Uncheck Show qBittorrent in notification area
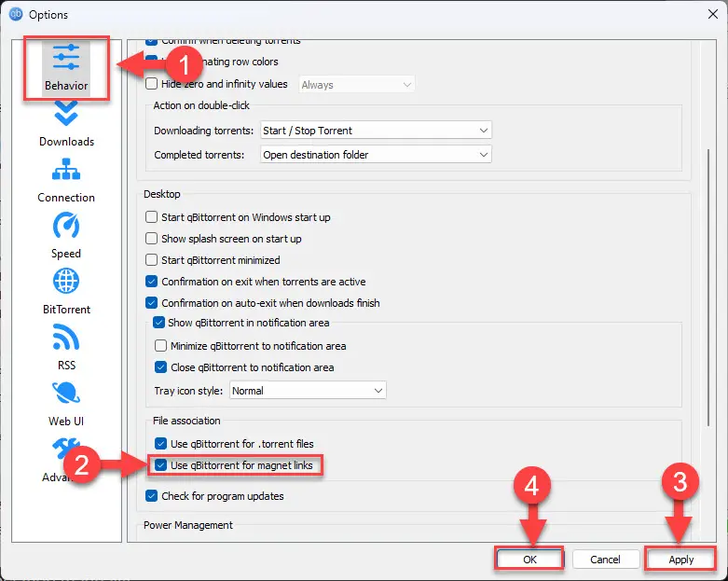728x581 pixels. 158,323
